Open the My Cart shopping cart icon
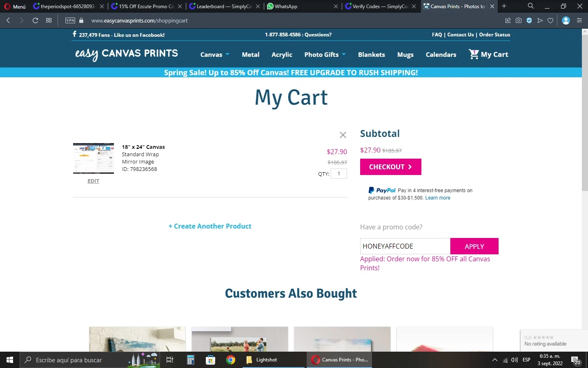This screenshot has height=368, width=588. [474, 54]
